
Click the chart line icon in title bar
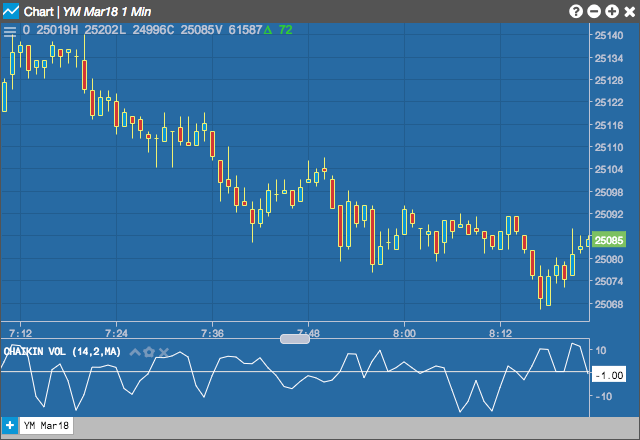(x=11, y=11)
